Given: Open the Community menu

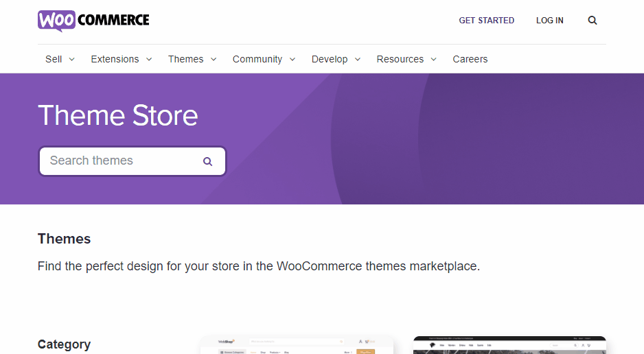Looking at the screenshot, I should point(257,59).
